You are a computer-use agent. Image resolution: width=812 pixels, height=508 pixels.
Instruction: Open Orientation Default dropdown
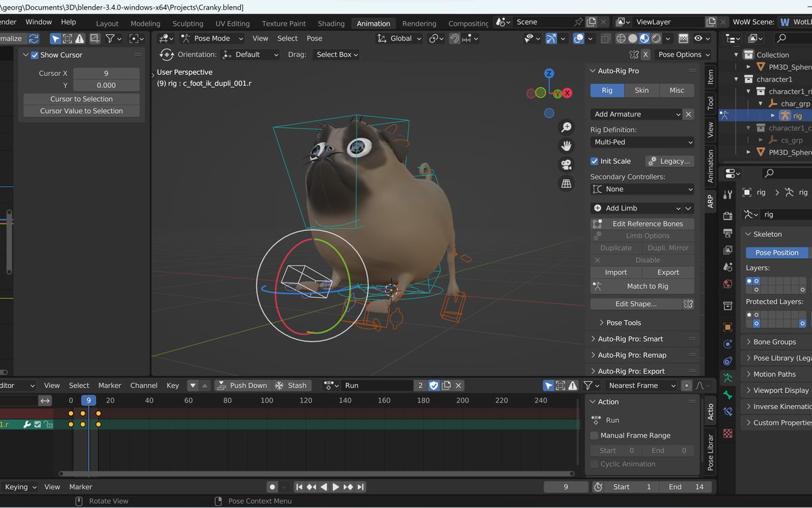click(x=250, y=54)
